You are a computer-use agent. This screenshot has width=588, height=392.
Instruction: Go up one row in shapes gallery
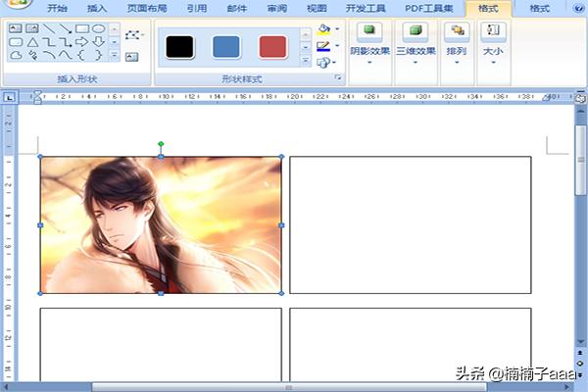tap(115, 29)
